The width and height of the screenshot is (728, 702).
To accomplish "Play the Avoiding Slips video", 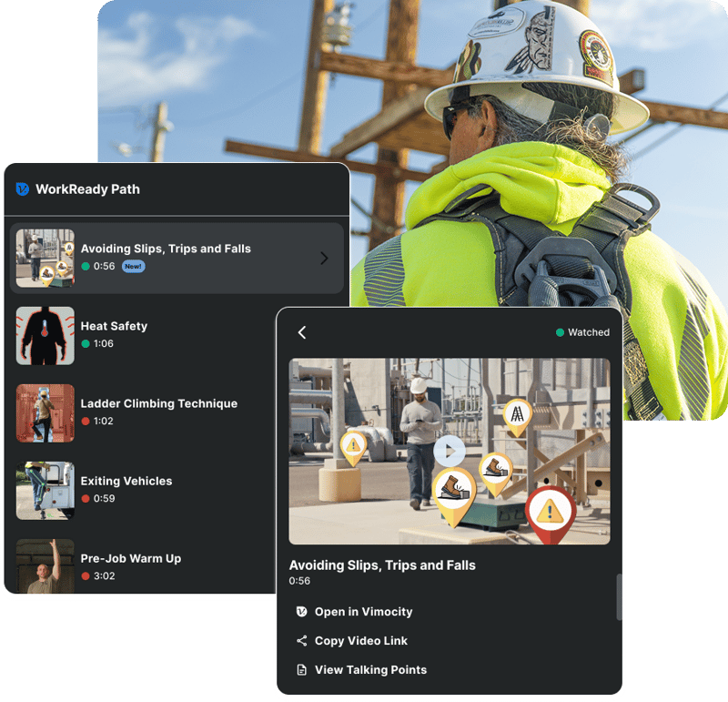I will click(x=450, y=450).
